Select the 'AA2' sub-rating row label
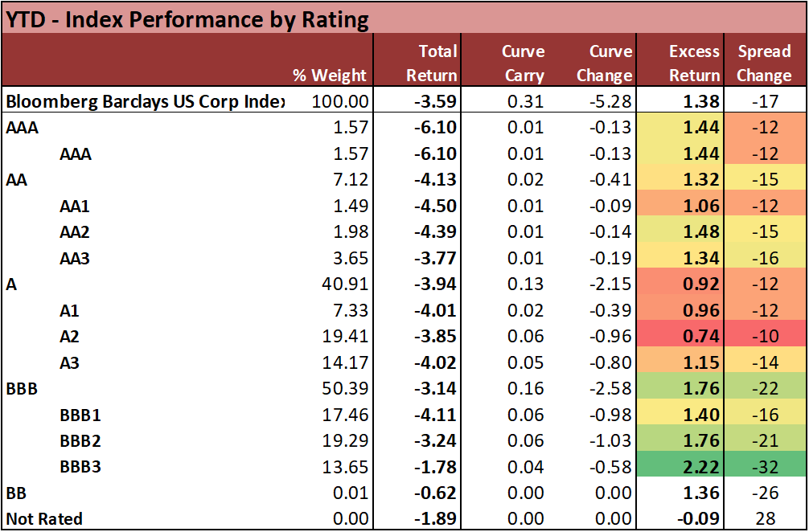This screenshot has height=532, width=809. pos(75,232)
